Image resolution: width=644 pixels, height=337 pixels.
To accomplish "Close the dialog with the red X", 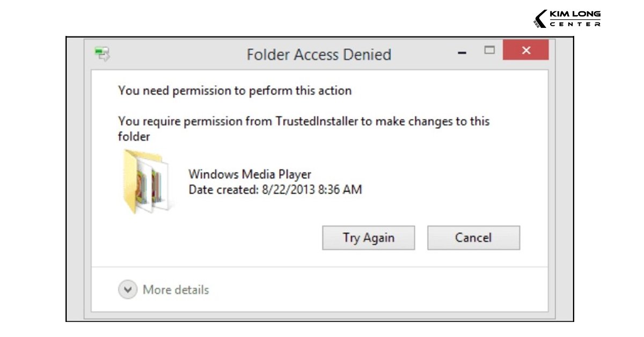I will click(x=525, y=50).
